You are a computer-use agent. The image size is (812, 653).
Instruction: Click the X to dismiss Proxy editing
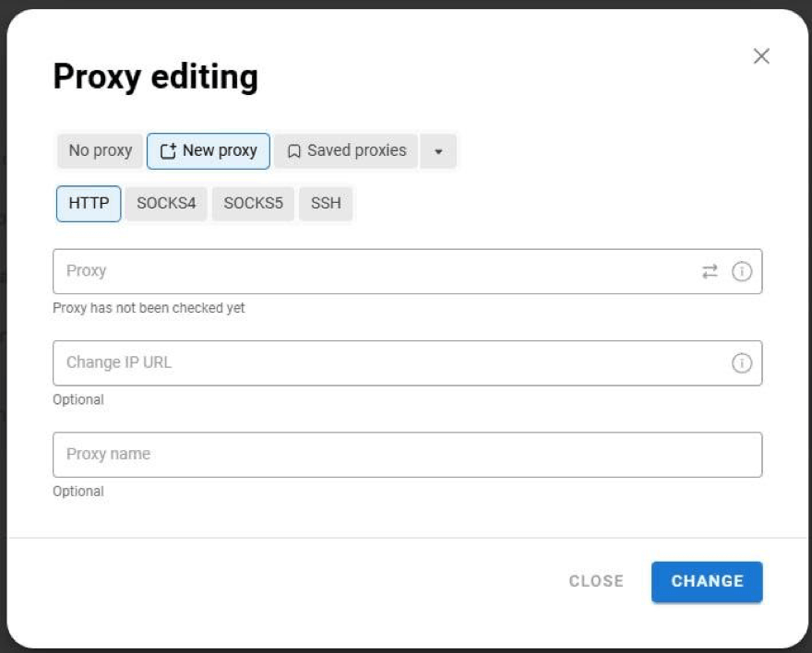pos(763,55)
